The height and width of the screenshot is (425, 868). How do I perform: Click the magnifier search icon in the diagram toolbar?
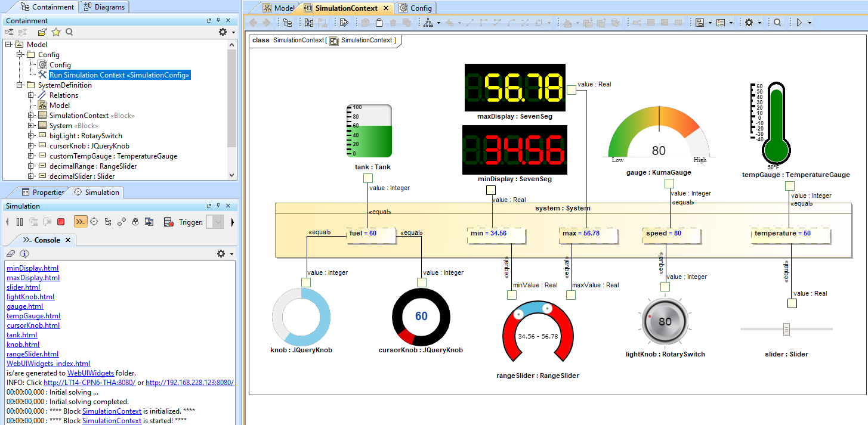coord(777,23)
